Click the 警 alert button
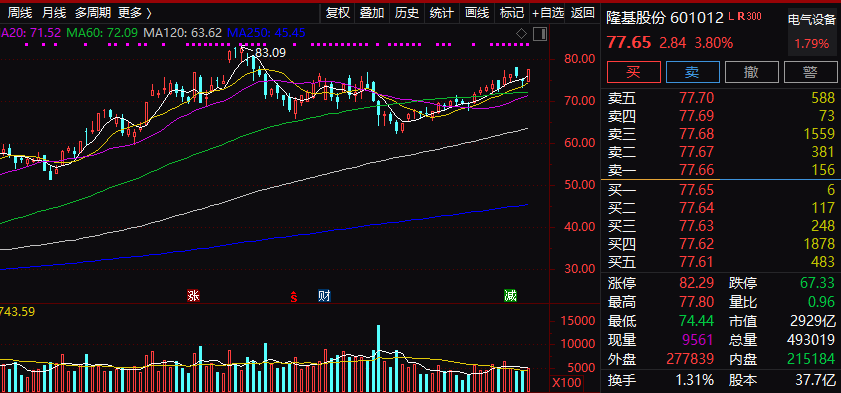Viewport: 841px width, 393px height. coord(810,72)
